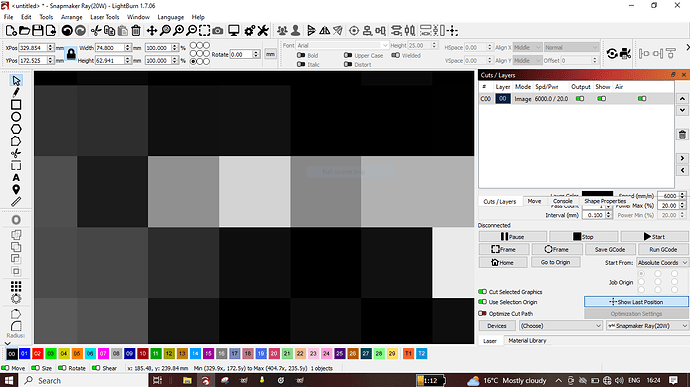Image resolution: width=690 pixels, height=387 pixels.
Task: Open the Align Y dropdown
Action: coord(527,60)
